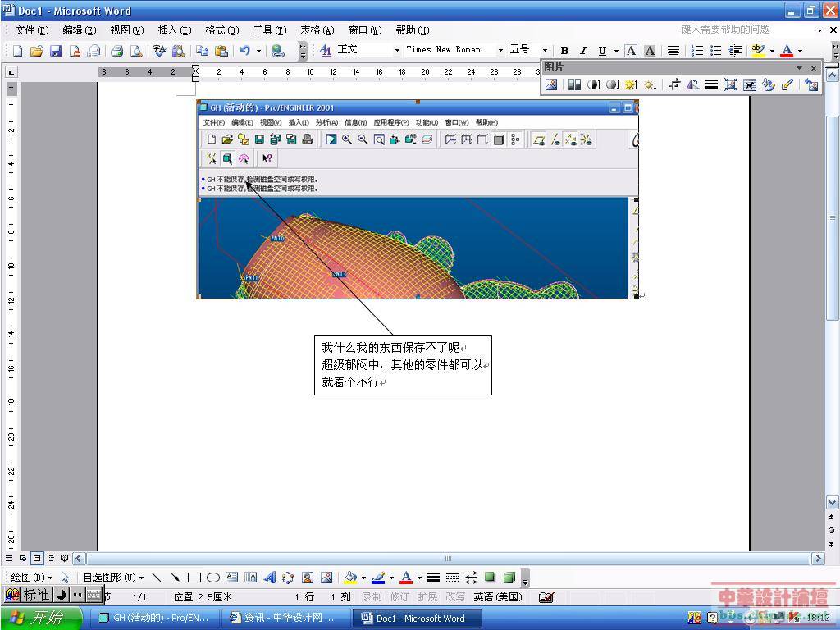Copy selection using the Copy icon
This screenshot has width=840, height=630.
(202, 51)
